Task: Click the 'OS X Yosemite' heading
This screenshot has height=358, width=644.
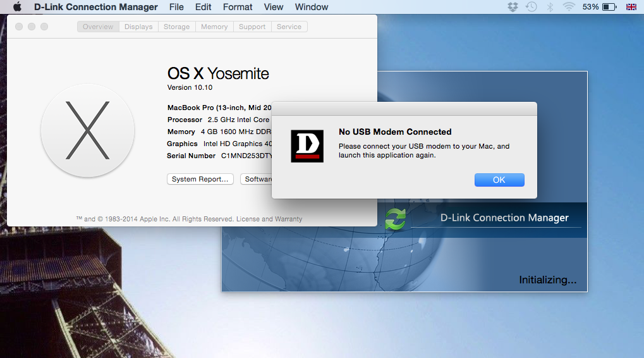Action: click(218, 73)
